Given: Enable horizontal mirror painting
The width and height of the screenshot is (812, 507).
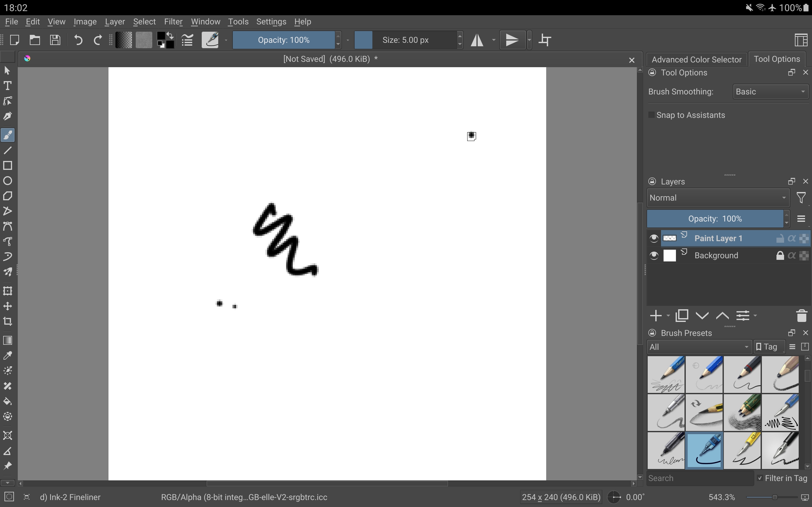Looking at the screenshot, I should [x=478, y=40].
